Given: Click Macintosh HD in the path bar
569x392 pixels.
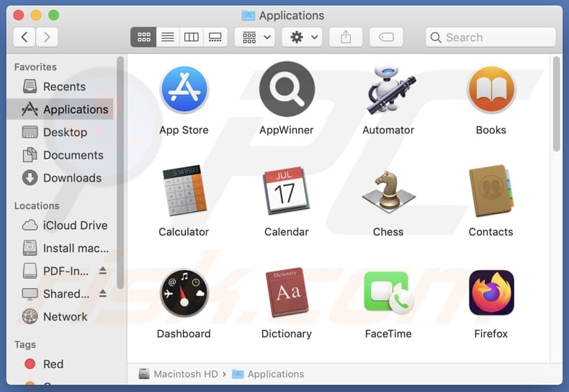Looking at the screenshot, I should (178, 374).
